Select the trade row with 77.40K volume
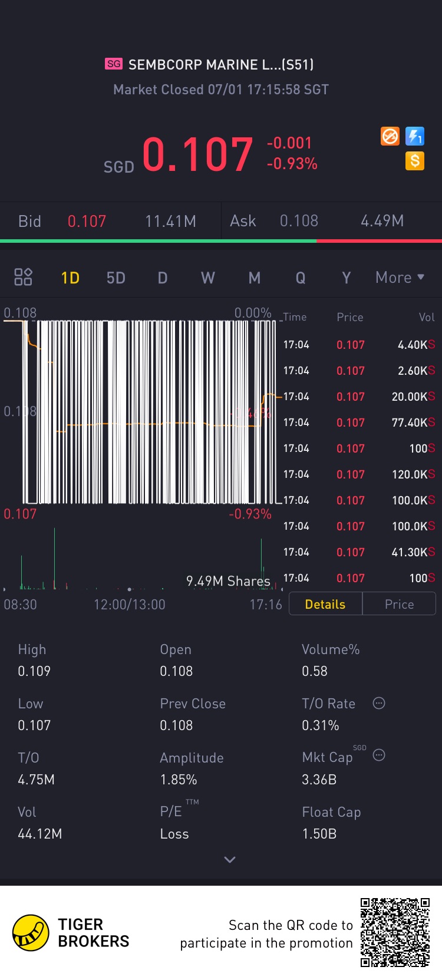This screenshot has width=442, height=980. coord(359,423)
